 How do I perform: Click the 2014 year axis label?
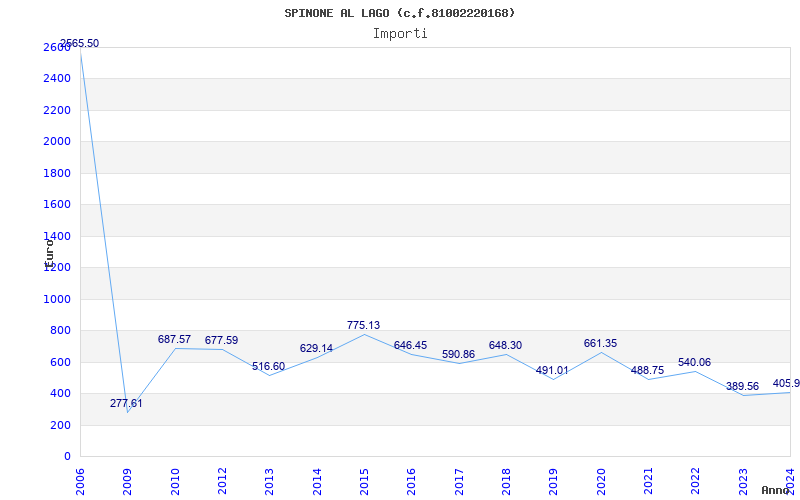[x=317, y=481]
